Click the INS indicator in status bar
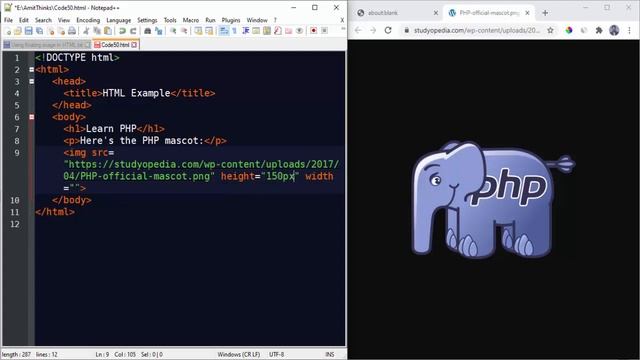640x360 pixels. pos(330,354)
